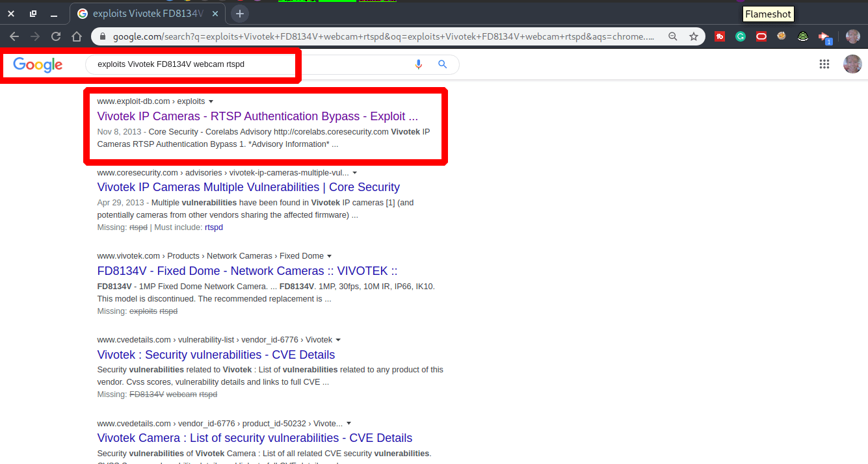This screenshot has height=464, width=868.
Task: Open the browser home page
Action: pos(77,37)
